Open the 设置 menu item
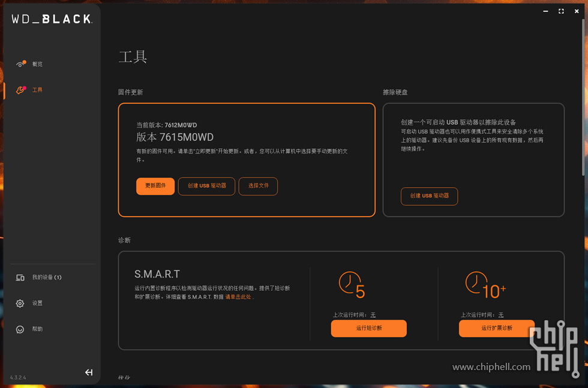 point(37,303)
